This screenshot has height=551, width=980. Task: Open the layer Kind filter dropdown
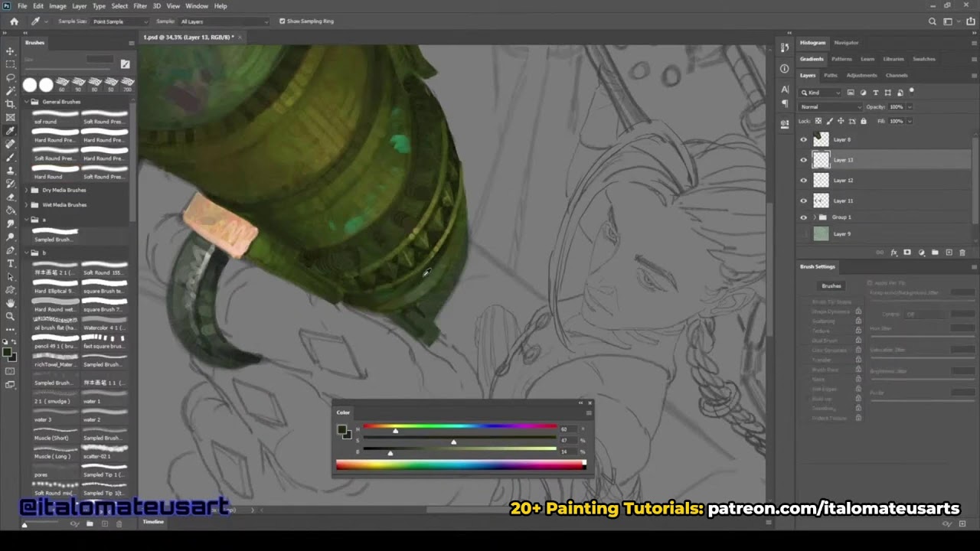click(821, 93)
